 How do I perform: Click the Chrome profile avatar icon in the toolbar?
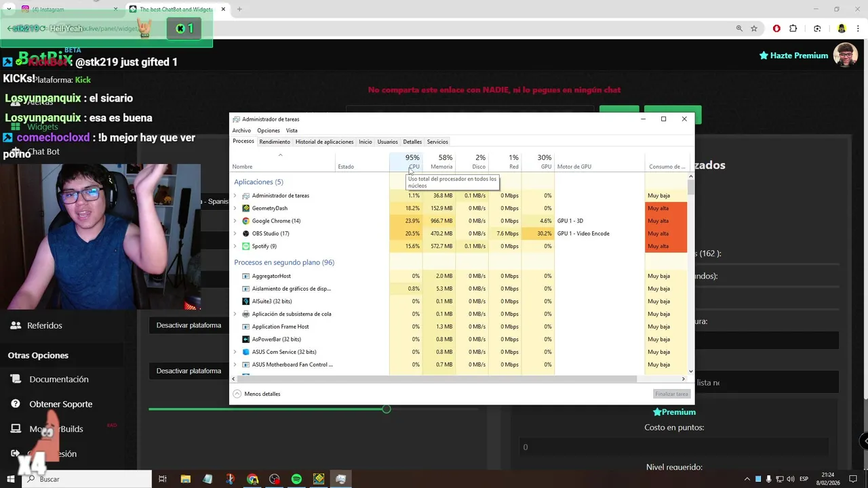842,28
